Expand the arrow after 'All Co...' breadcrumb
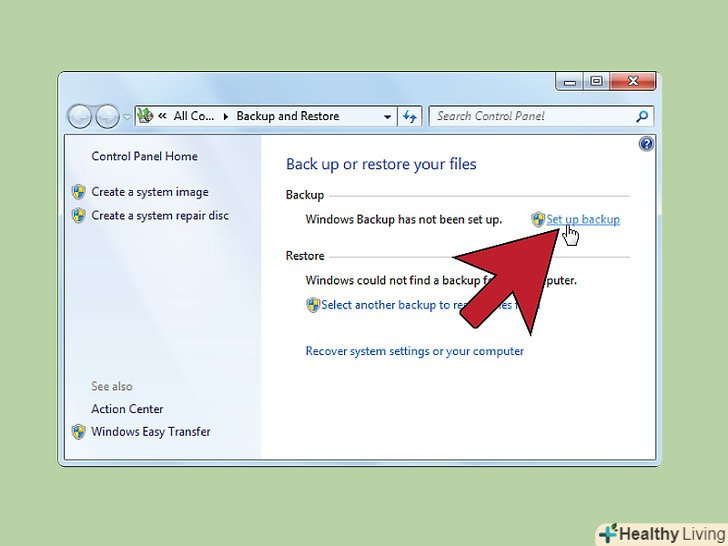Viewport: 728px width, 546px height. point(226,117)
